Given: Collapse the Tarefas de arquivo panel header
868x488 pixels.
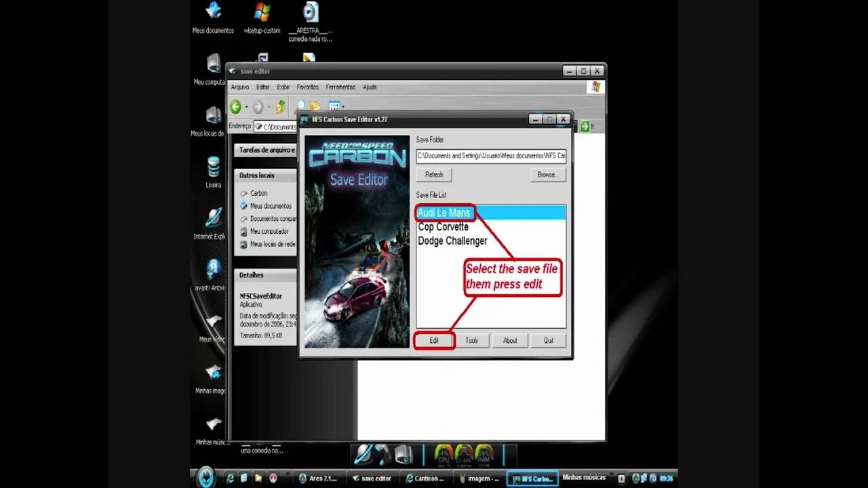Looking at the screenshot, I should pos(266,150).
